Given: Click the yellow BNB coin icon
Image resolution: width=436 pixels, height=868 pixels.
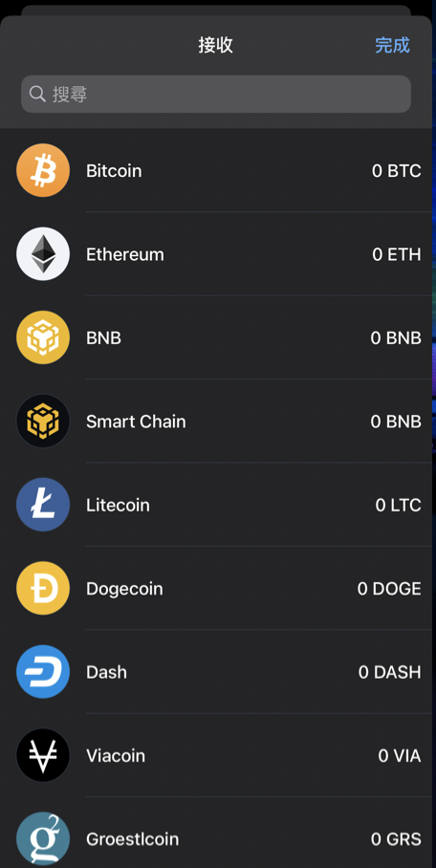Looking at the screenshot, I should (43, 337).
